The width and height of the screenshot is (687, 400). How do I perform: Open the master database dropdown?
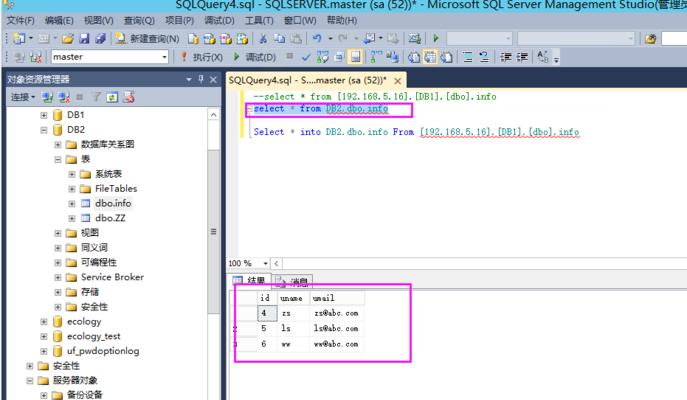pos(164,57)
